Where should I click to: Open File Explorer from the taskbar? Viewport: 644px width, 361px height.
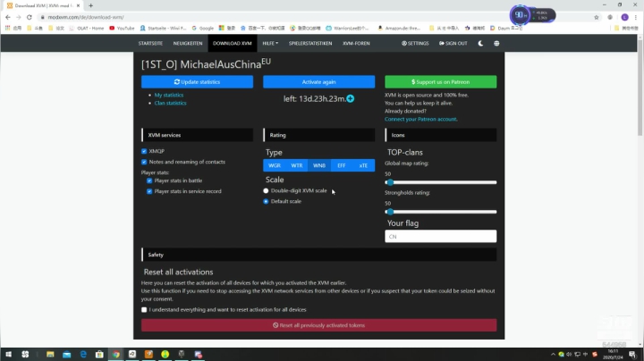pyautogui.click(x=50, y=354)
